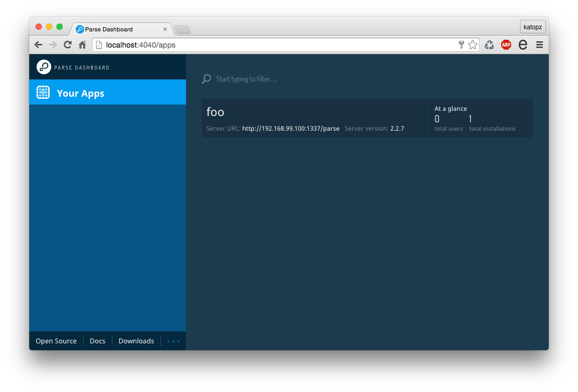This screenshot has height=392, width=578.
Task: Focus the 'Start typing to filter' field
Action: 246,79
